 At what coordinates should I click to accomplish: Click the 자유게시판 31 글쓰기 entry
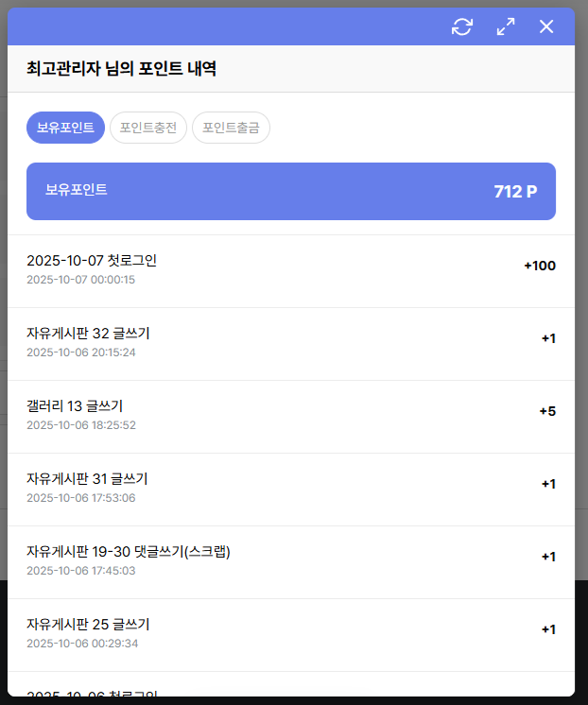[x=87, y=479]
